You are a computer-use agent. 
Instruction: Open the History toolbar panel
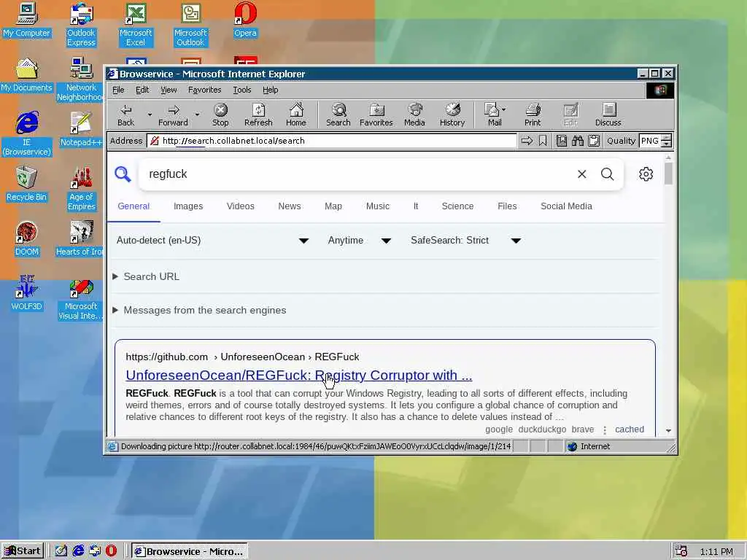452,115
